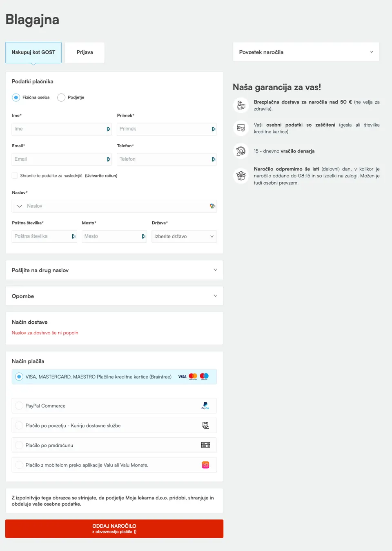This screenshot has height=551, width=392.
Task: Click the autofill icon in Ime field
Action: point(108,129)
